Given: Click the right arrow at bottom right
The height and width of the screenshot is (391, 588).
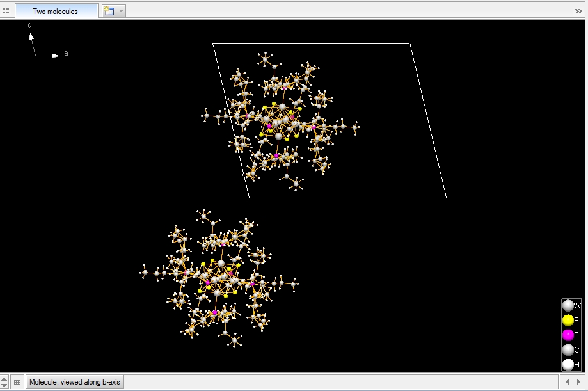Looking at the screenshot, I should (x=580, y=382).
